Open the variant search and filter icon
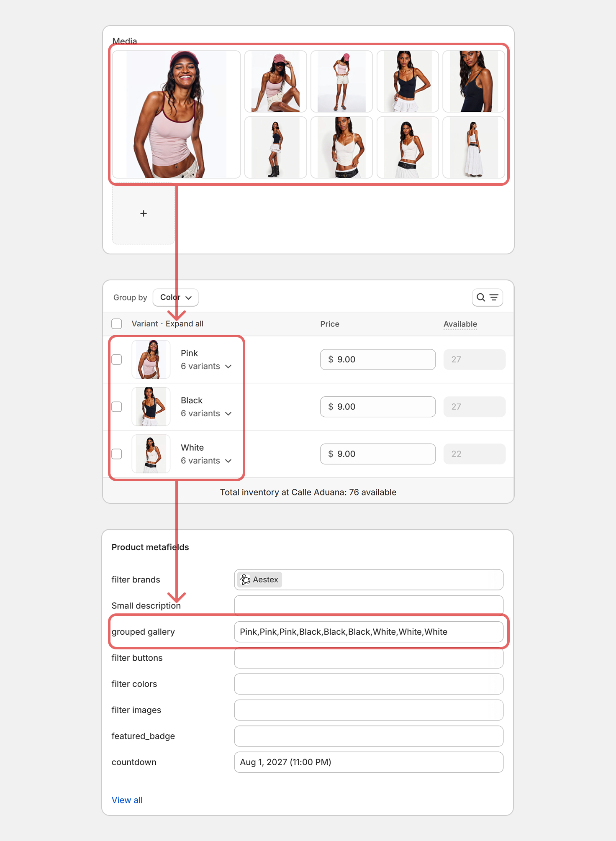The image size is (616, 841). pos(488,297)
